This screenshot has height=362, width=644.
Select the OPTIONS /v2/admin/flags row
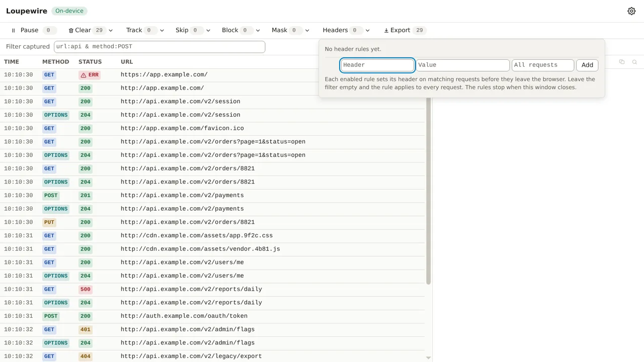pyautogui.click(x=212, y=343)
